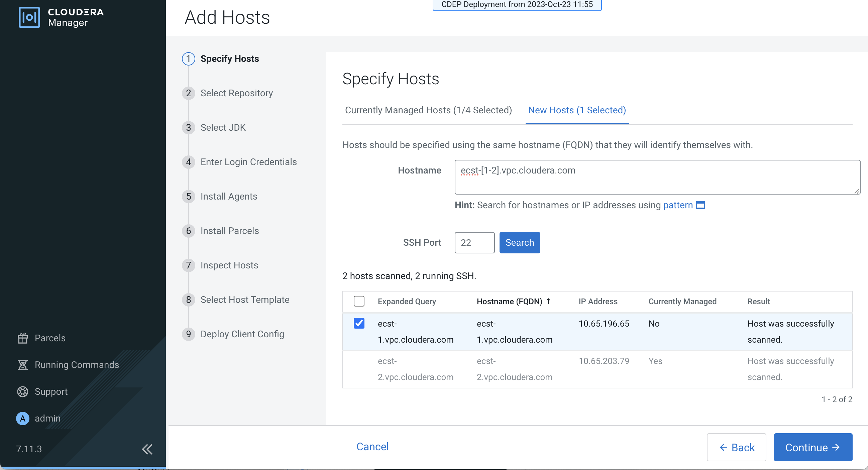This screenshot has width=868, height=470.
Task: Toggle the select-all hosts header checkbox
Action: coord(359,301)
